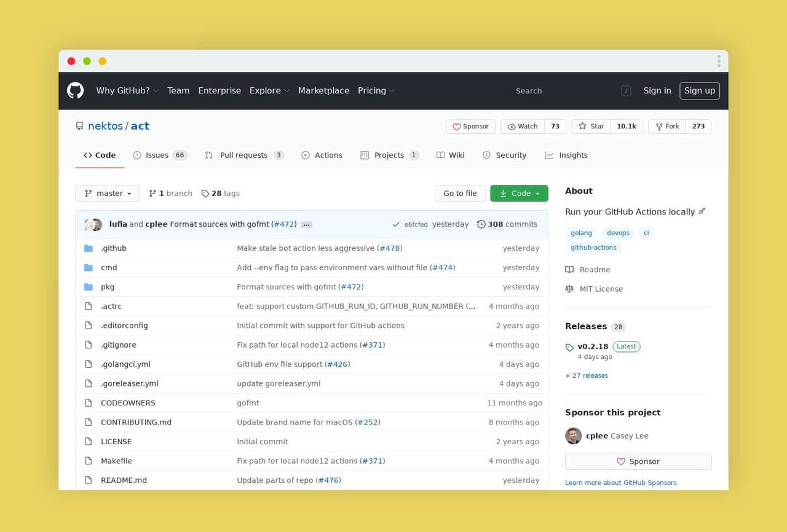
Task: Expand commit message ellipsis button
Action: click(x=306, y=225)
